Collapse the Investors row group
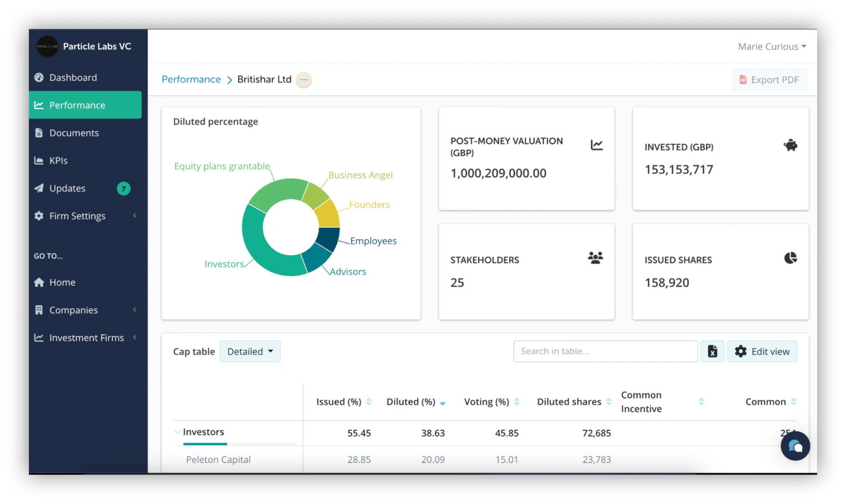Image resolution: width=846 pixels, height=504 pixels. [177, 432]
